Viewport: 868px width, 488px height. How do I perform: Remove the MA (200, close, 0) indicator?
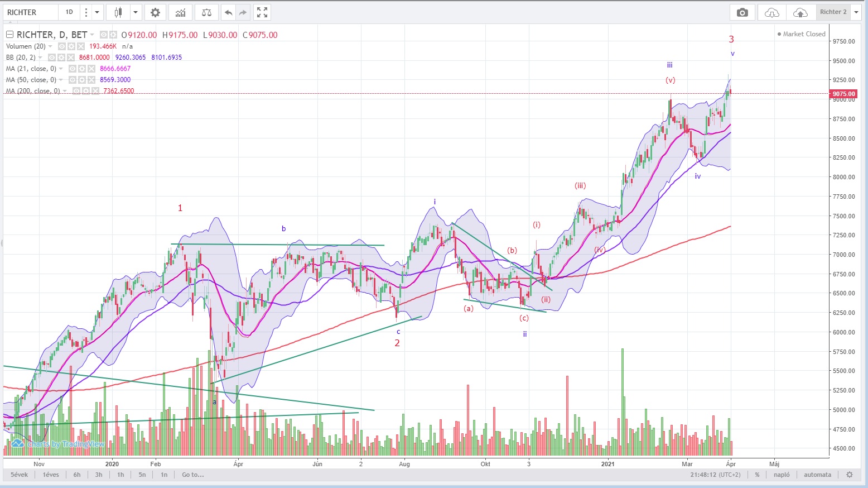coord(95,91)
